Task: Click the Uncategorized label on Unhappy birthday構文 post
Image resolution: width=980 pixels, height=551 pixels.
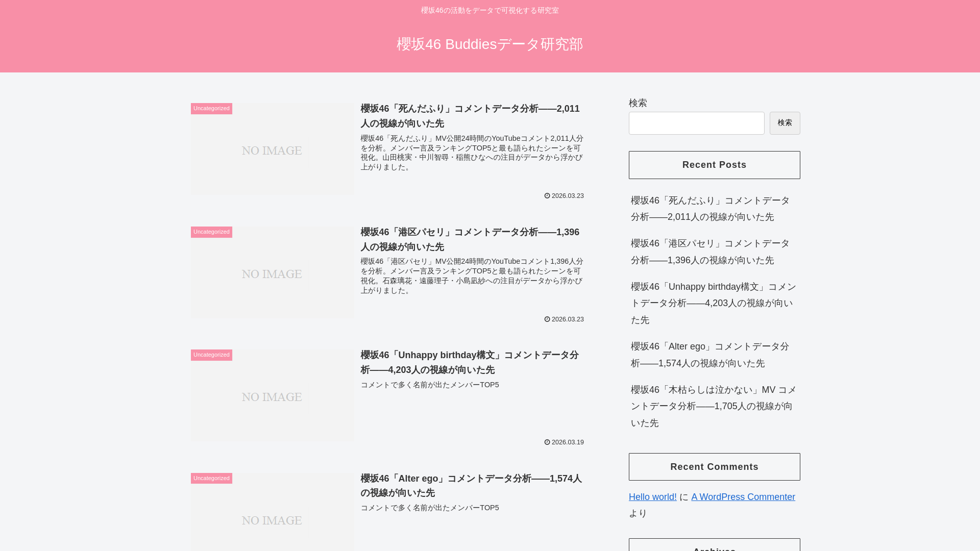Action: point(211,355)
